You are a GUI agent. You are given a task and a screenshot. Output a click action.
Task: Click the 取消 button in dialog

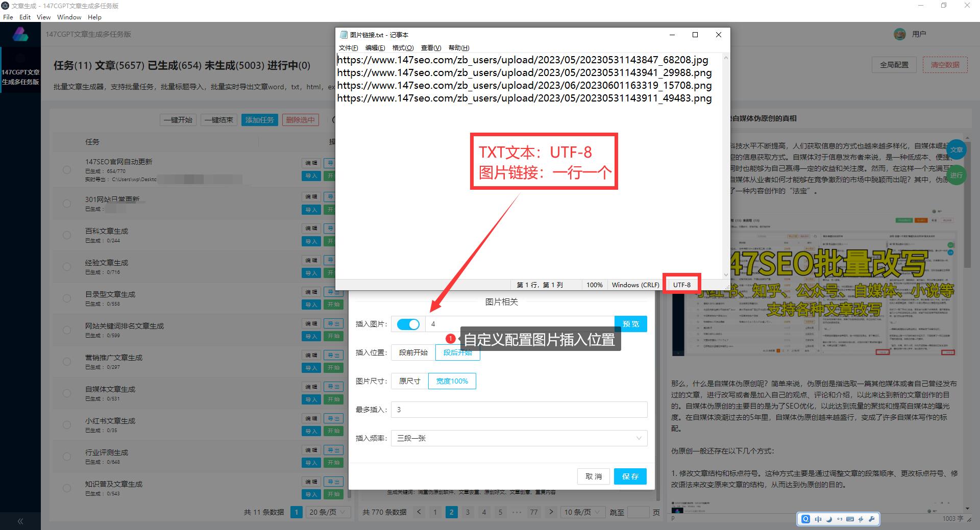pyautogui.click(x=594, y=476)
